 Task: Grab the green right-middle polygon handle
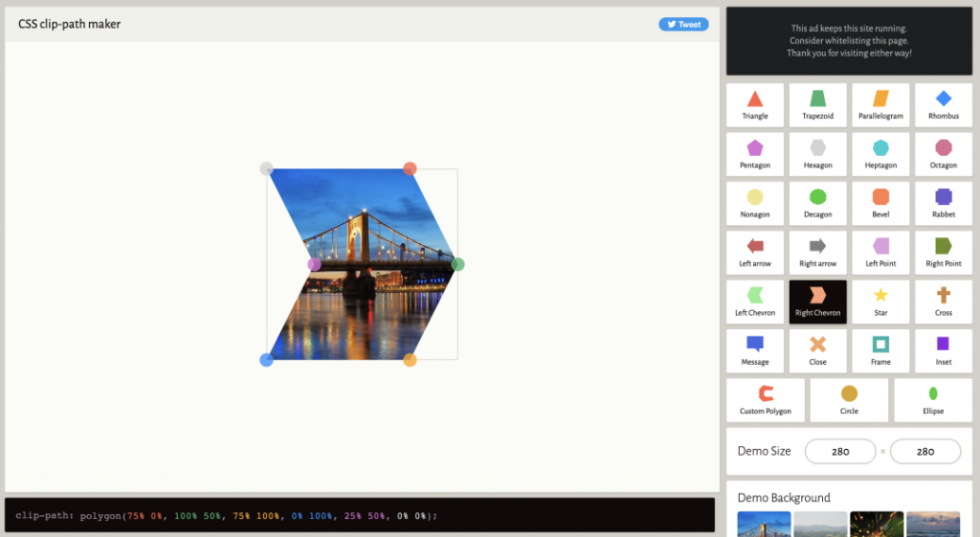[457, 264]
